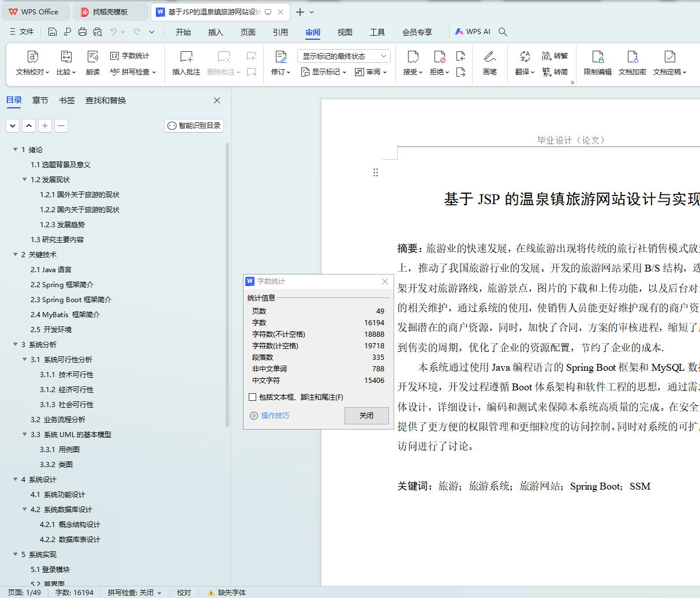Open the 查找和替换 navigation tab
Viewport: 700px width, 598px height.
pos(106,100)
